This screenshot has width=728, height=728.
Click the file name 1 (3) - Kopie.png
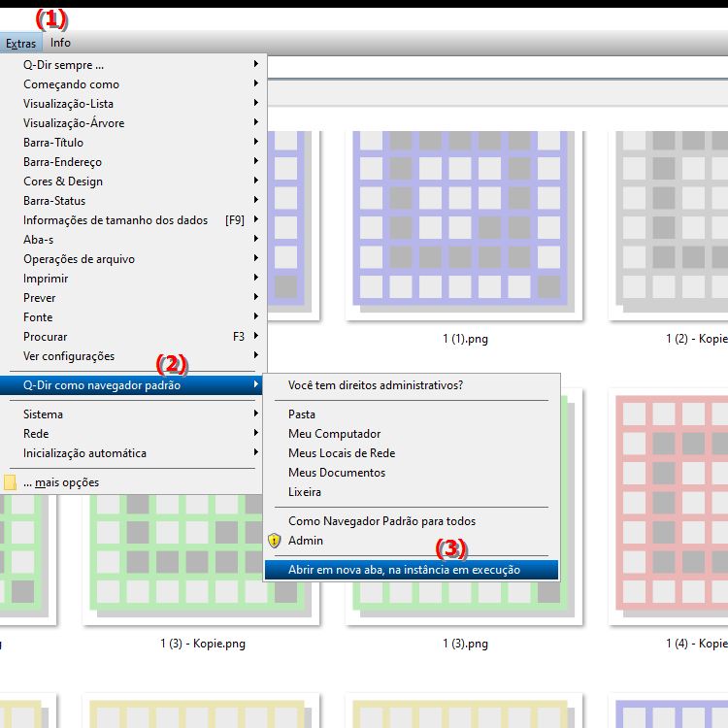203,644
